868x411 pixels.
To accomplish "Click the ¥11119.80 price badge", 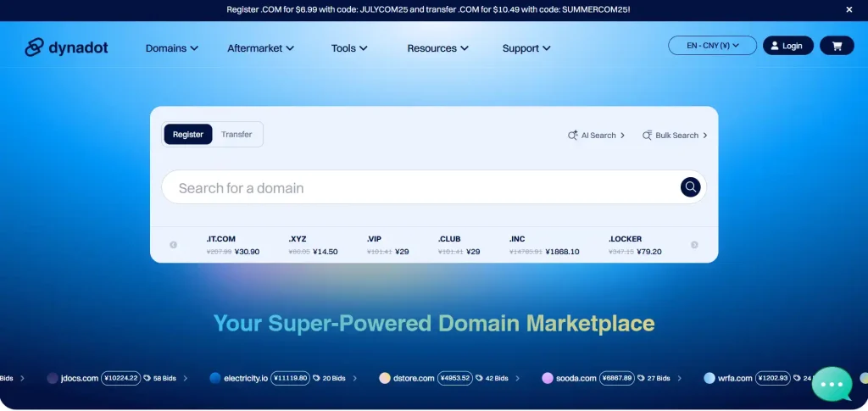I will coord(290,378).
